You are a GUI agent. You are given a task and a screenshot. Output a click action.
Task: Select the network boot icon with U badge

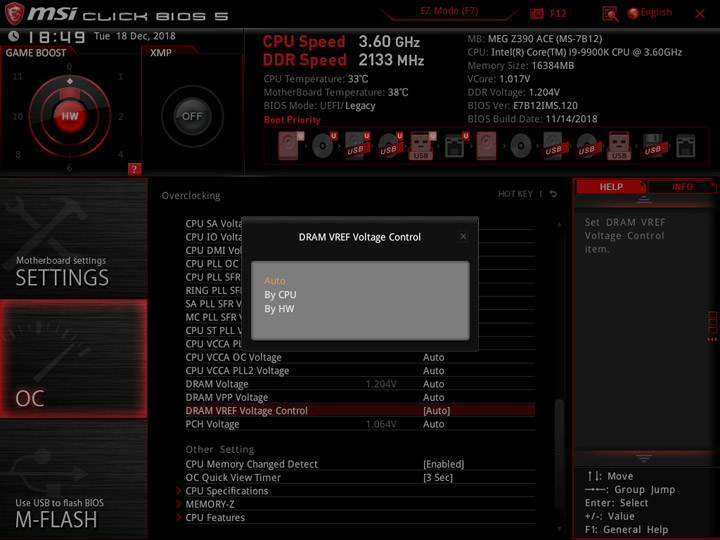point(455,146)
